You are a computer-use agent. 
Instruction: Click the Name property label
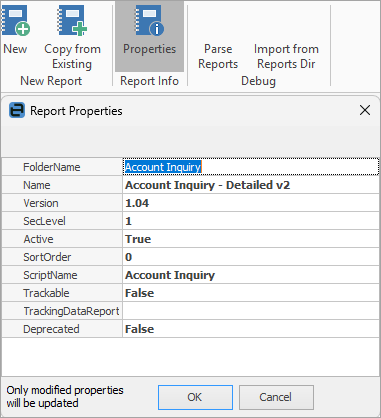tap(37, 185)
